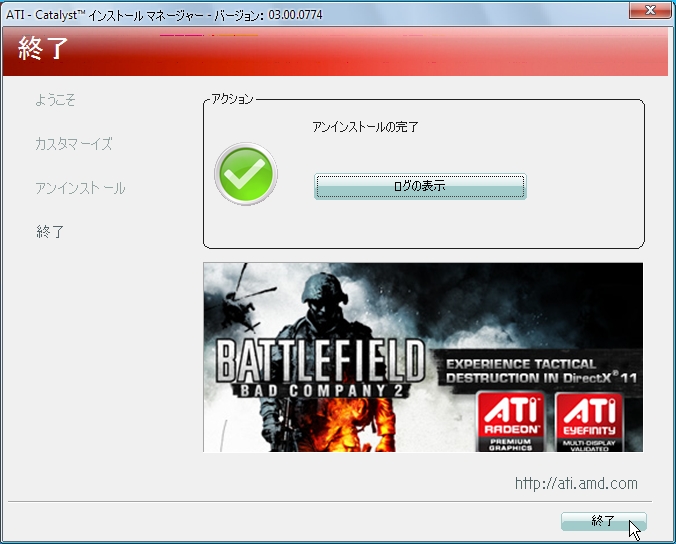Click the アクション group label

232,99
